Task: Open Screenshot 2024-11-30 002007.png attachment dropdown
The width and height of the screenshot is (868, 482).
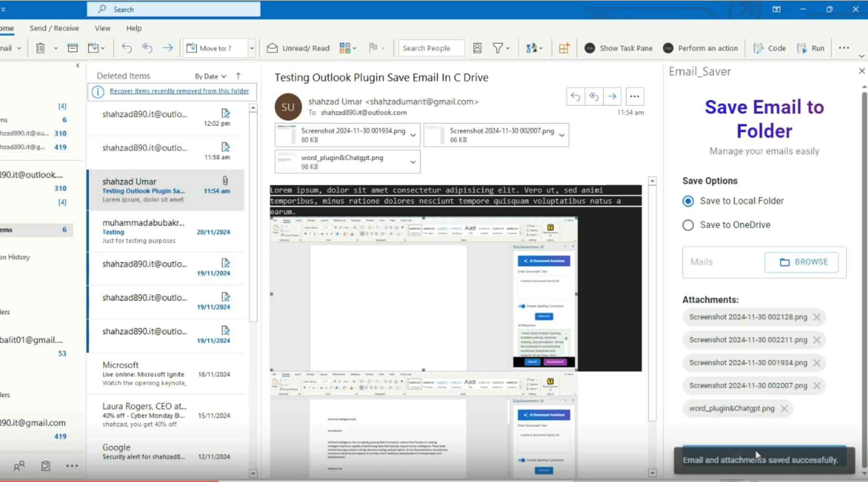Action: tap(562, 135)
